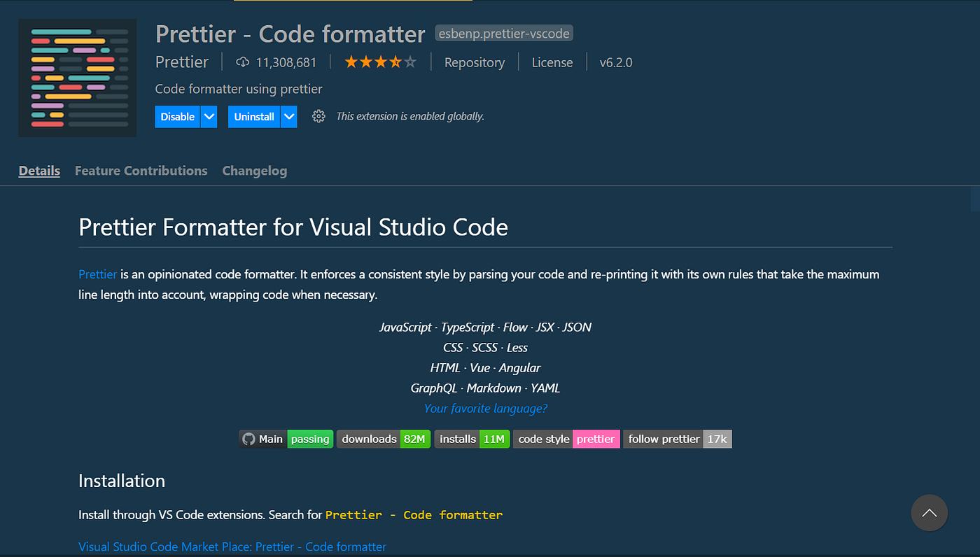This screenshot has width=980, height=557.
Task: Click the Prettier extension logo image
Action: [x=78, y=78]
